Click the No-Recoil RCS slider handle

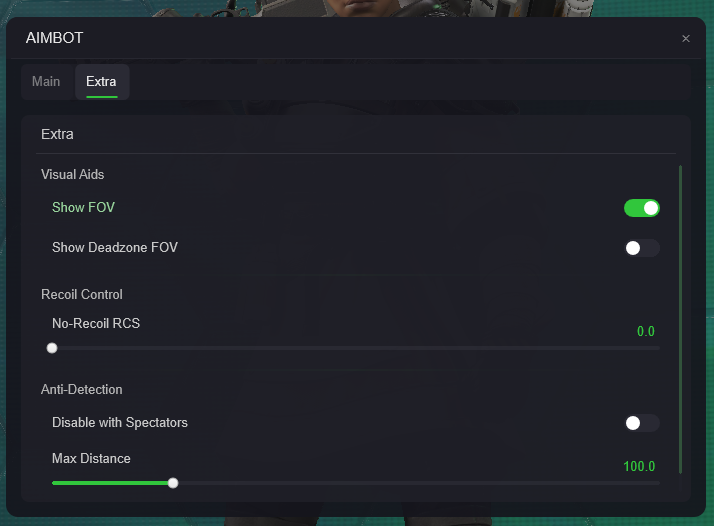click(52, 348)
